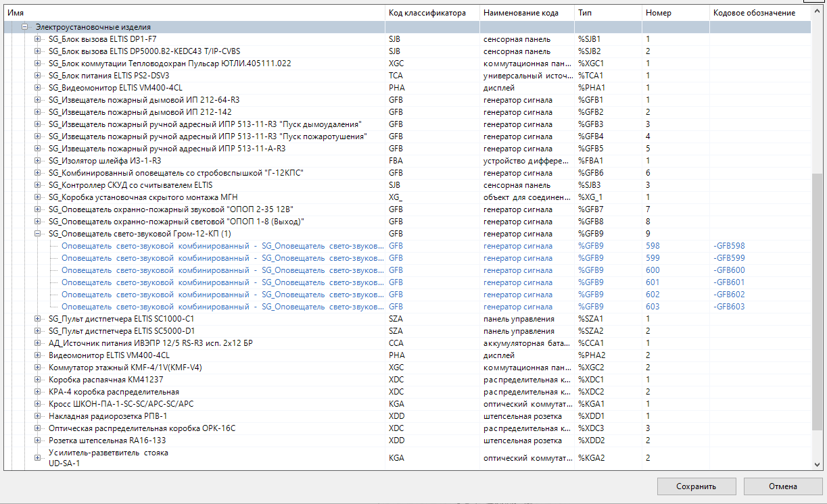Expand Кросс ШКОН-ПА-1-SC-SC/APC row

(x=37, y=404)
